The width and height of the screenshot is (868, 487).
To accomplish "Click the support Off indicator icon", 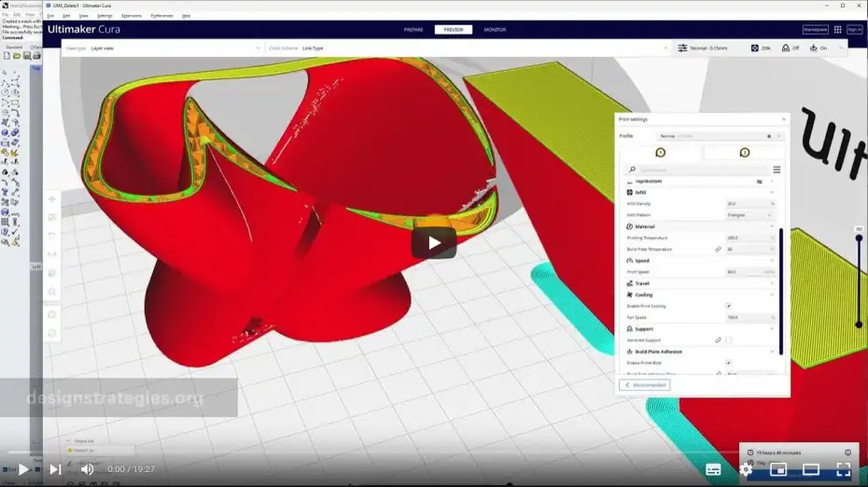I will [x=786, y=49].
